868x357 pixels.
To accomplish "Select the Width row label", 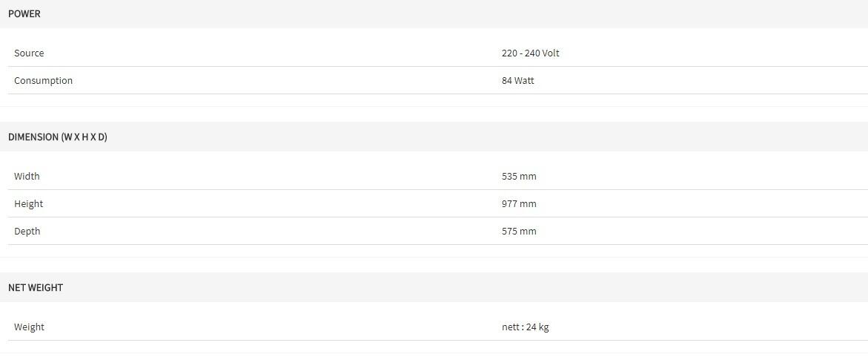I will click(27, 177).
